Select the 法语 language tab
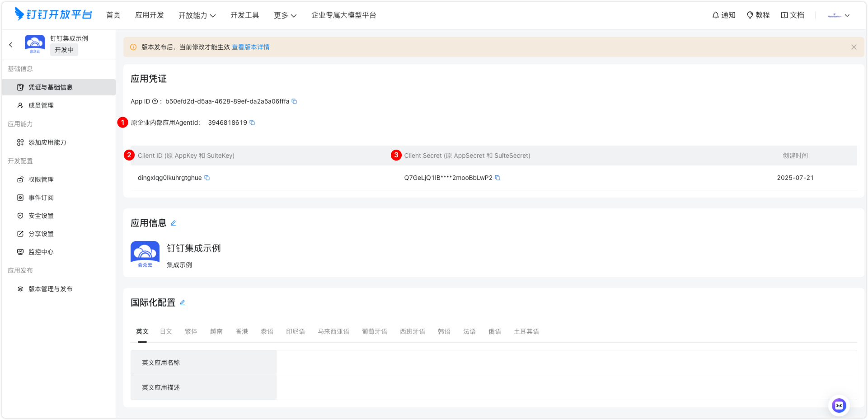 [x=469, y=331]
